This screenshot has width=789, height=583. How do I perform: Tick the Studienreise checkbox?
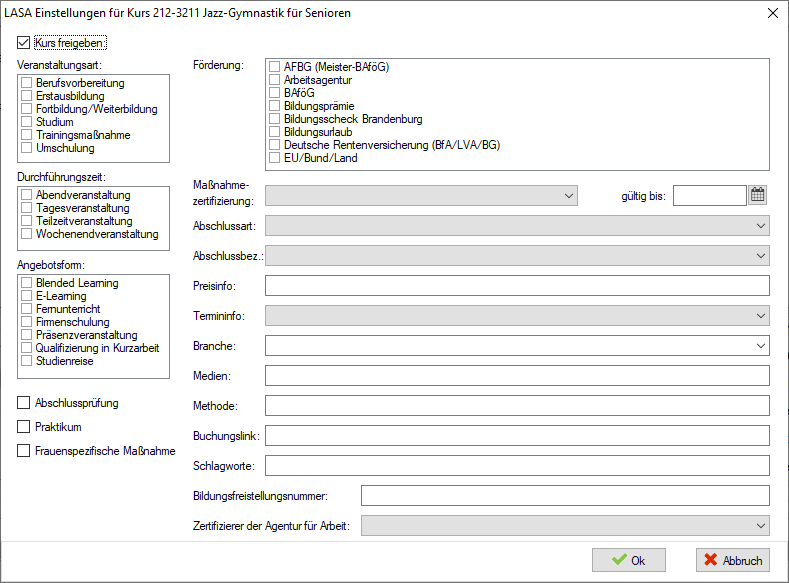click(x=27, y=361)
